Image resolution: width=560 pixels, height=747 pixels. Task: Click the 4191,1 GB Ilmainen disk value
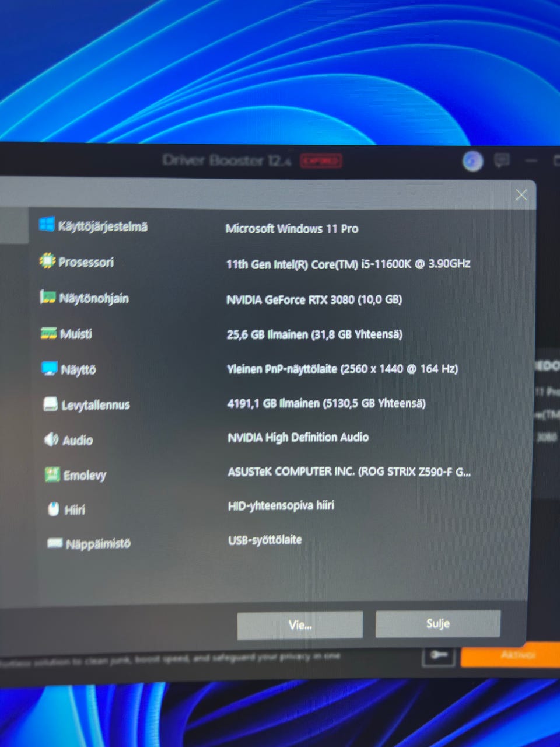click(x=326, y=403)
